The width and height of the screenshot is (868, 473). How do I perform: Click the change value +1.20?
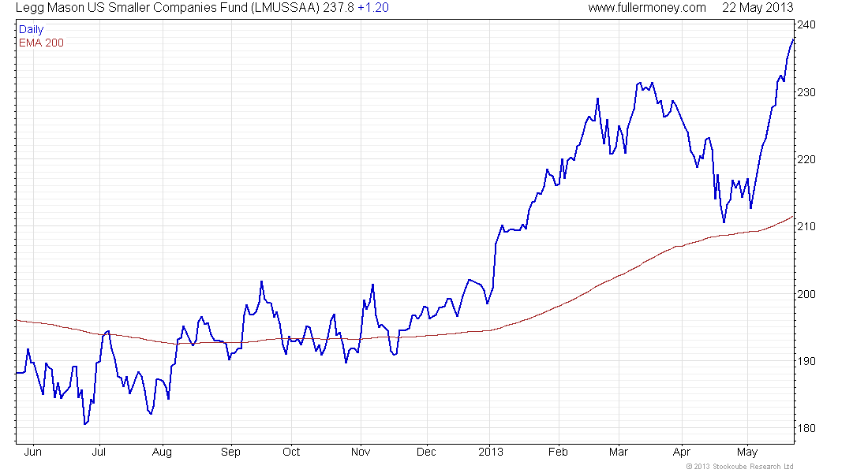pyautogui.click(x=373, y=8)
